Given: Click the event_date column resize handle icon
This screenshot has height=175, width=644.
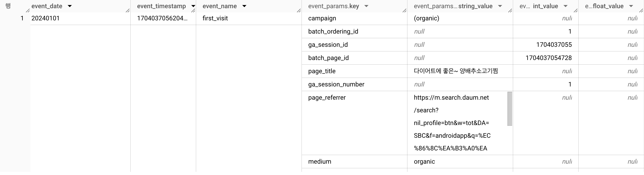Looking at the screenshot, I should coord(128,11).
